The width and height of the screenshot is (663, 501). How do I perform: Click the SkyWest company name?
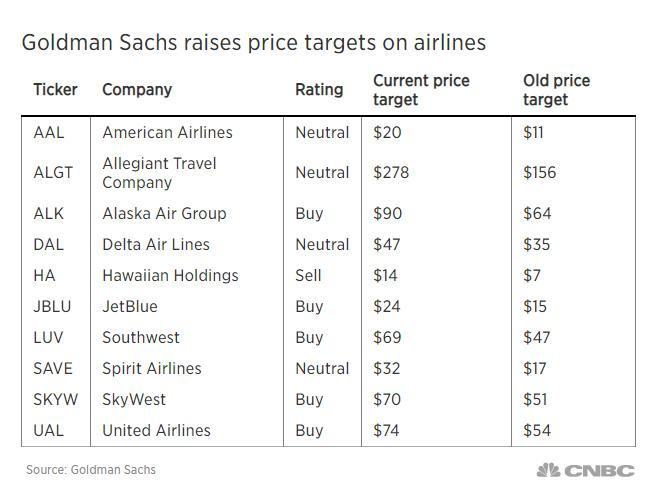click(x=135, y=399)
